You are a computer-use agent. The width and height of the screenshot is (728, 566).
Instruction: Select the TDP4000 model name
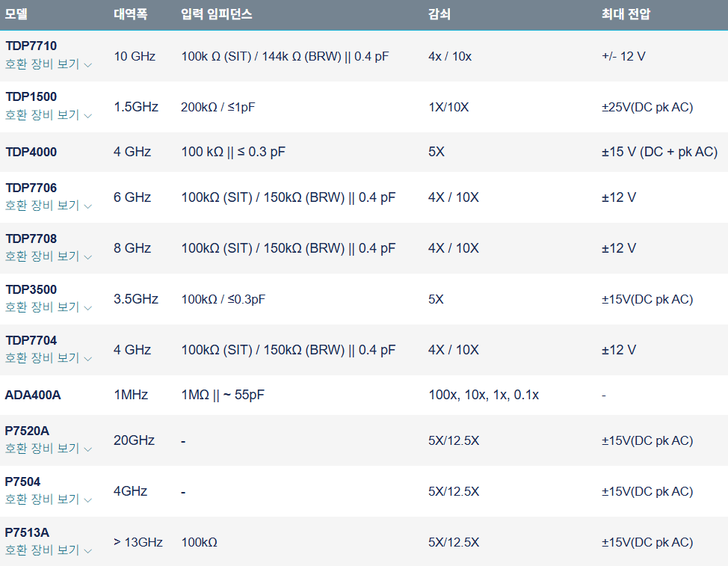pyautogui.click(x=31, y=152)
